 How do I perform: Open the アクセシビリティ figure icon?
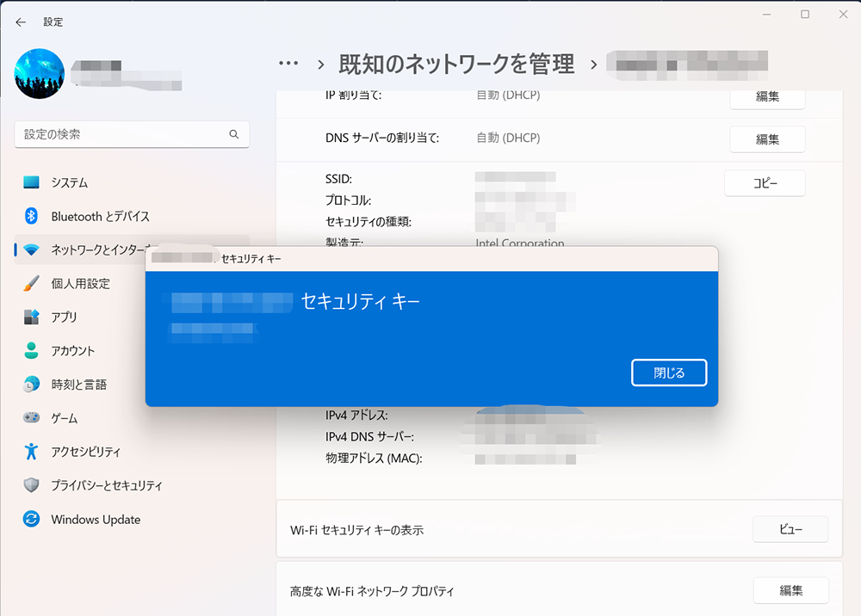pos(32,452)
